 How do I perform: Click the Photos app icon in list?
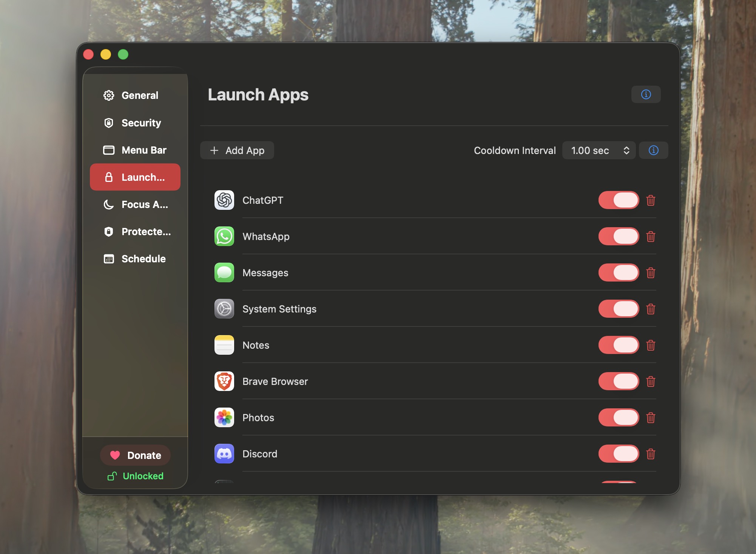coord(224,417)
